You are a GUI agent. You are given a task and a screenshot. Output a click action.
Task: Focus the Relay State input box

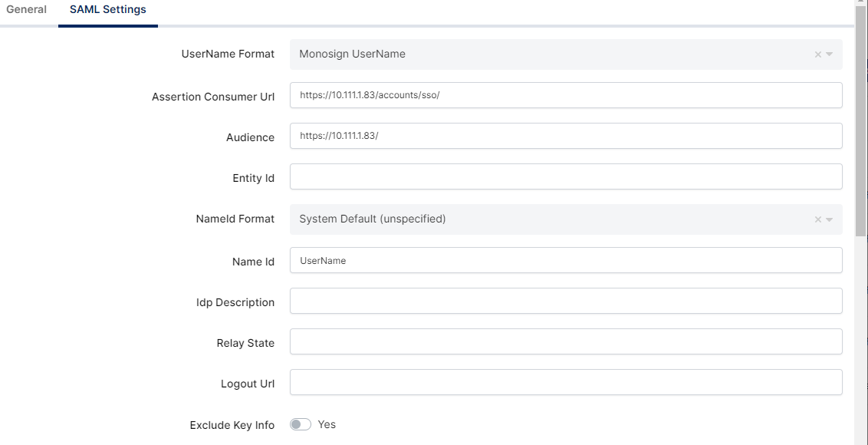point(566,342)
